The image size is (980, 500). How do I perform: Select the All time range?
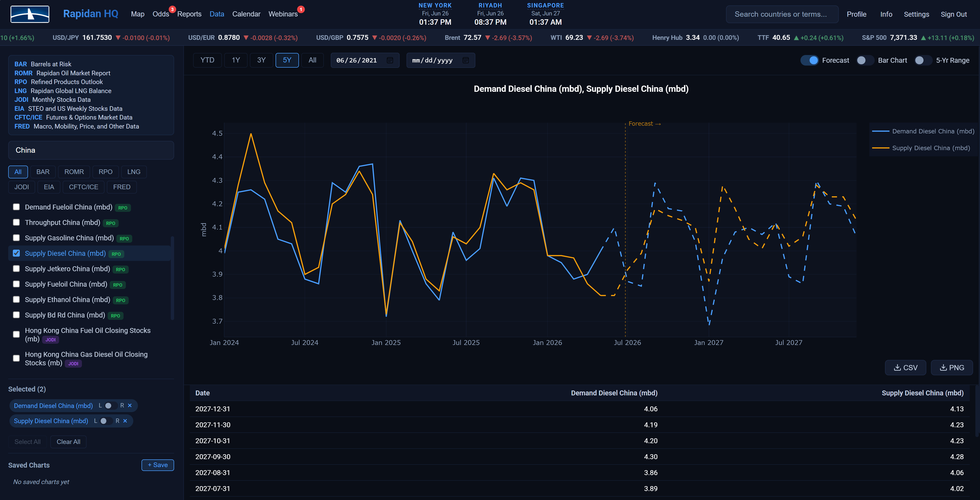click(x=312, y=60)
